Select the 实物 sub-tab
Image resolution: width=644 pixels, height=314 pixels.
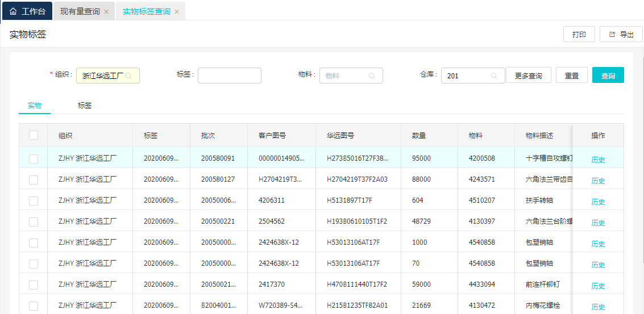click(x=35, y=106)
